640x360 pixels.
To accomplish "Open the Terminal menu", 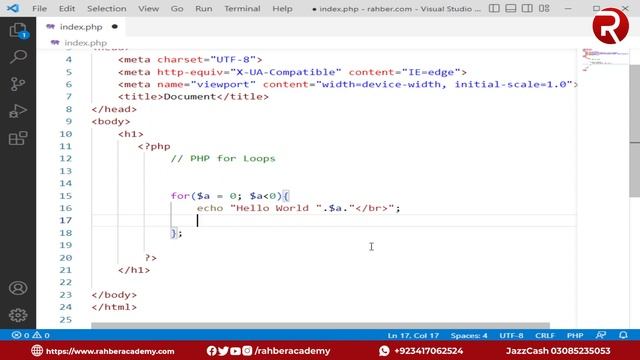I will (242, 9).
